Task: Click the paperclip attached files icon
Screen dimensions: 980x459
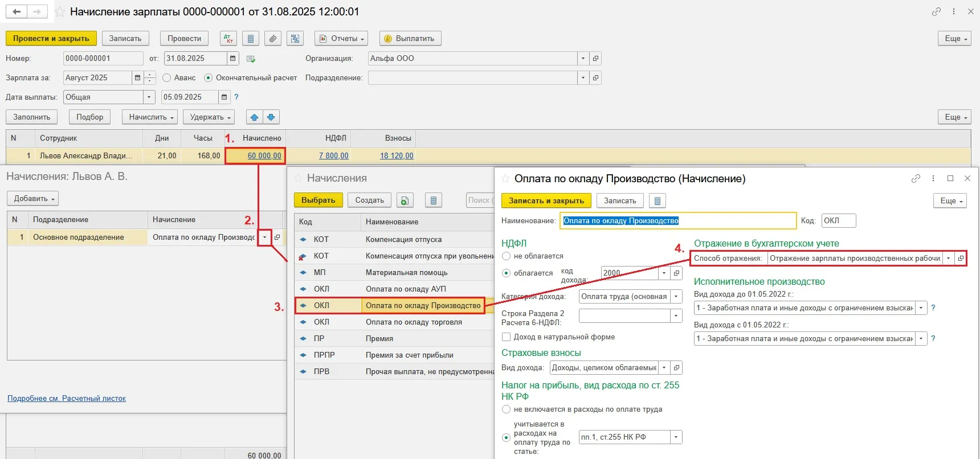Action: (x=273, y=39)
